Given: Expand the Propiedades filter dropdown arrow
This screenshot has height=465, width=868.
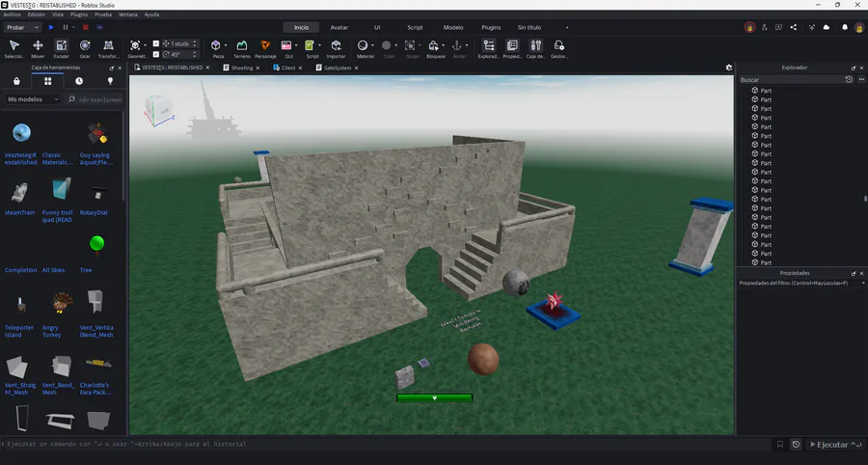Looking at the screenshot, I should point(863,284).
